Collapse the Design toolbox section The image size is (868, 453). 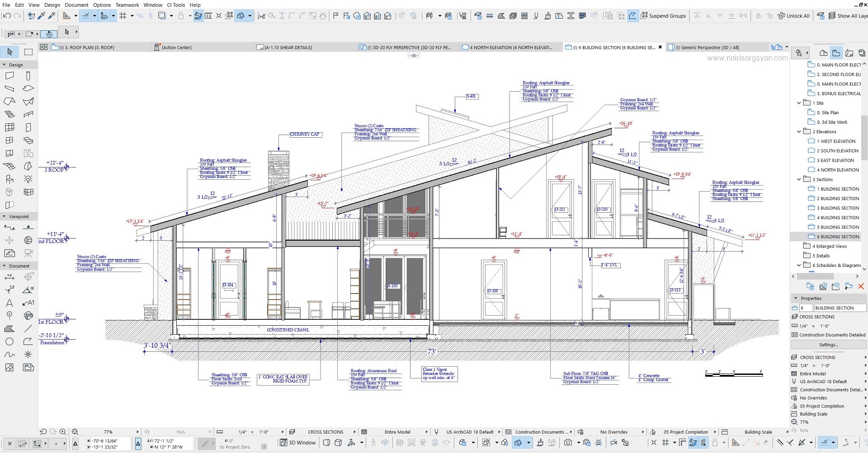[x=4, y=65]
